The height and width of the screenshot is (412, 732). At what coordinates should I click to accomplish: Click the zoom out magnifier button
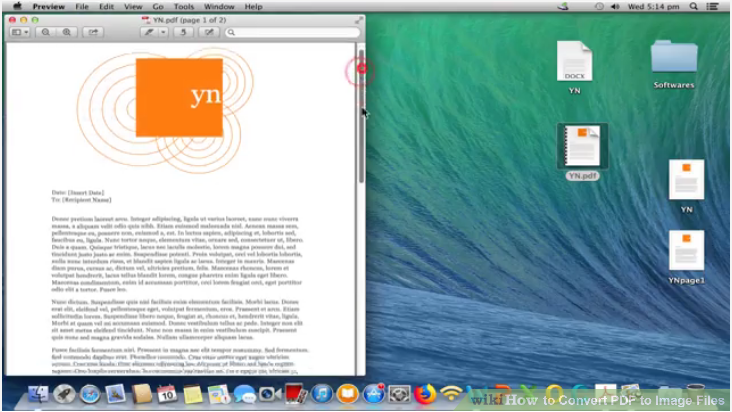click(x=46, y=32)
